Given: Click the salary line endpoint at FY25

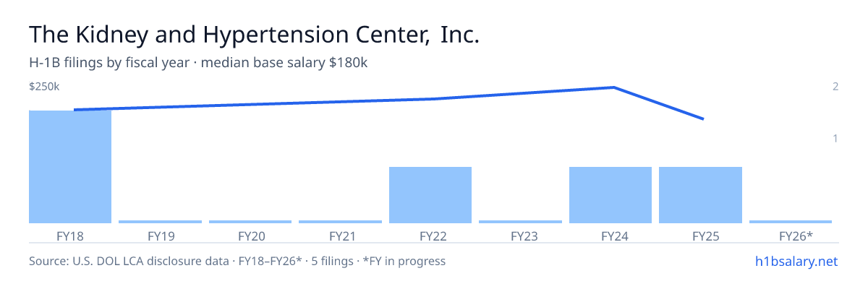Looking at the screenshot, I should [x=703, y=118].
